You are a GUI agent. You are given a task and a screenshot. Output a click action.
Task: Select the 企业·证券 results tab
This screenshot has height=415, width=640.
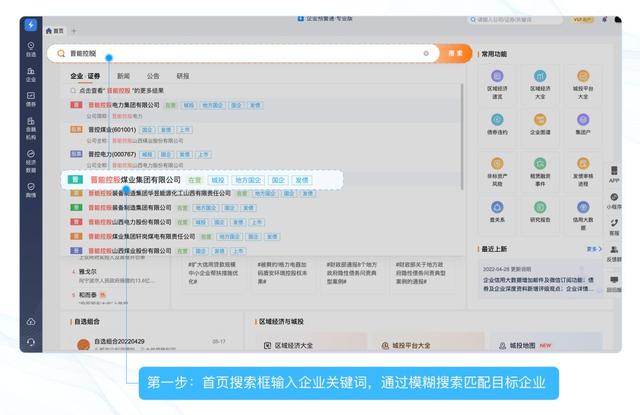(85, 76)
